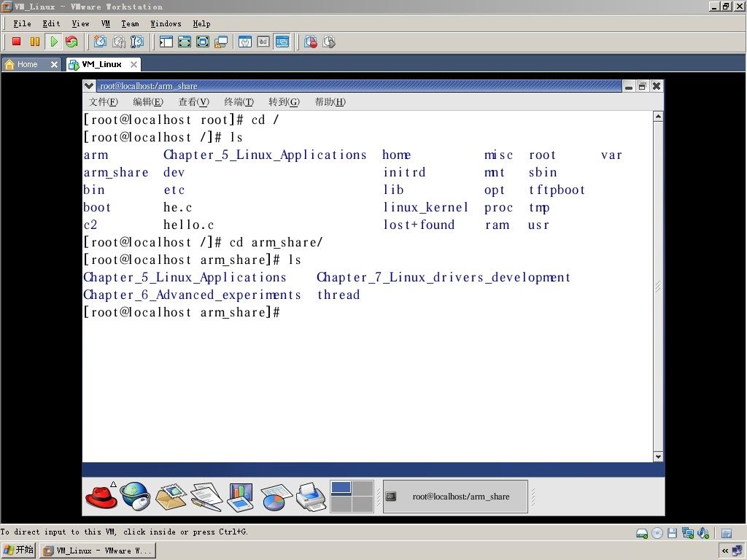
Task: Reset the virtual machine via the reset icon
Action: coord(71,42)
